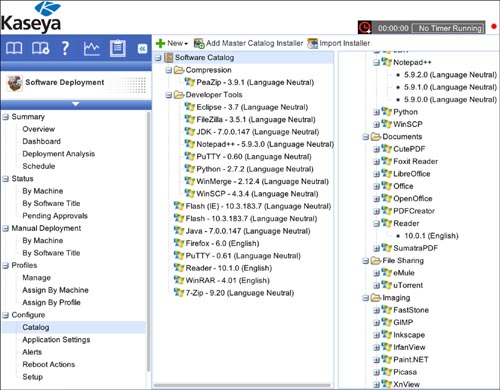Collapse the Compression folder node
The height and width of the screenshot is (390, 500).
click(169, 70)
